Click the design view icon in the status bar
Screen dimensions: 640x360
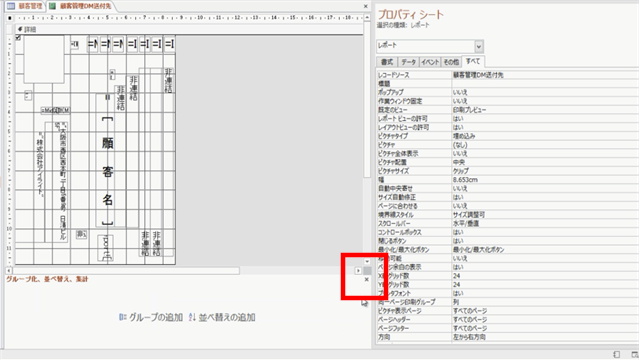click(x=634, y=355)
